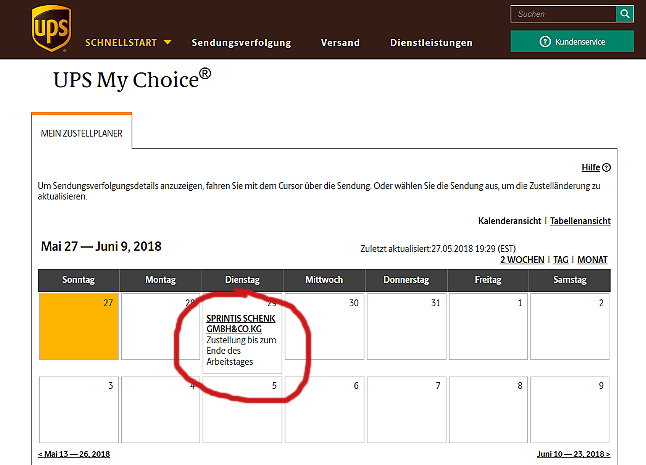The image size is (646, 465).
Task: Click the calendar cell for day 8
Action: 488,409
